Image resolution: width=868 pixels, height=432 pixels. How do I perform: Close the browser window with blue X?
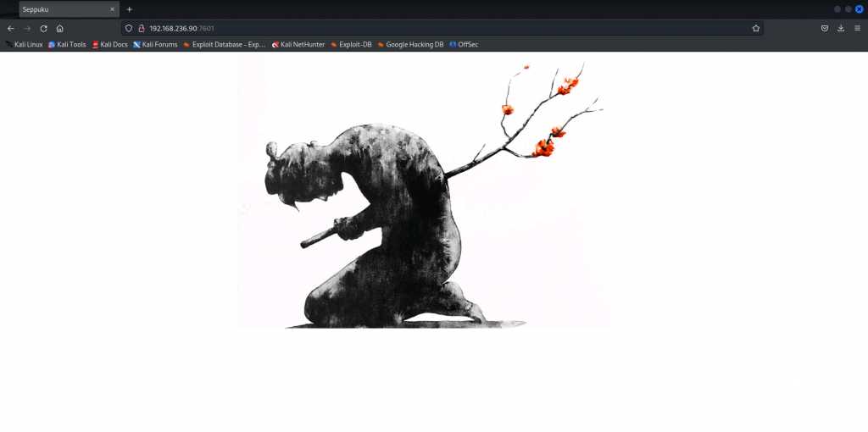coord(860,8)
